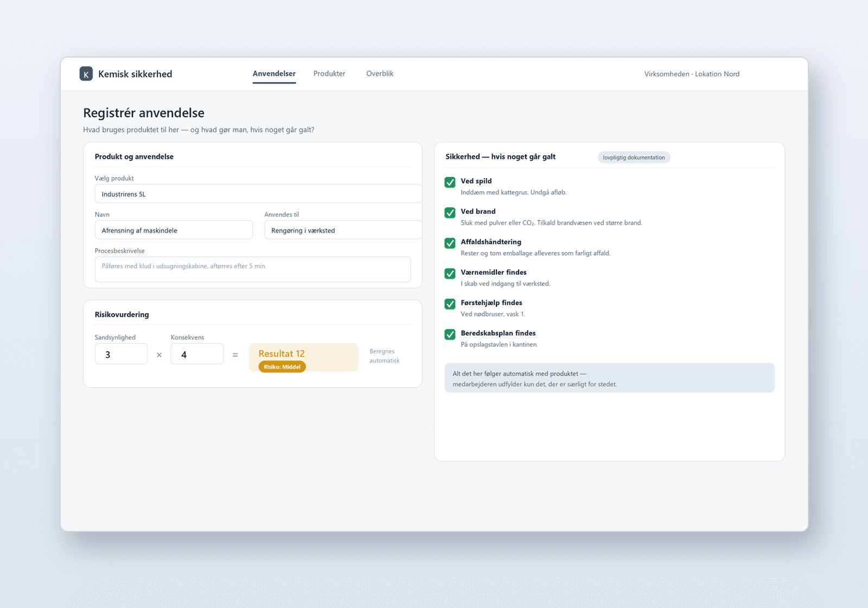Click the Konsekvens value field
Image resolution: width=868 pixels, height=608 pixels.
[197, 354]
